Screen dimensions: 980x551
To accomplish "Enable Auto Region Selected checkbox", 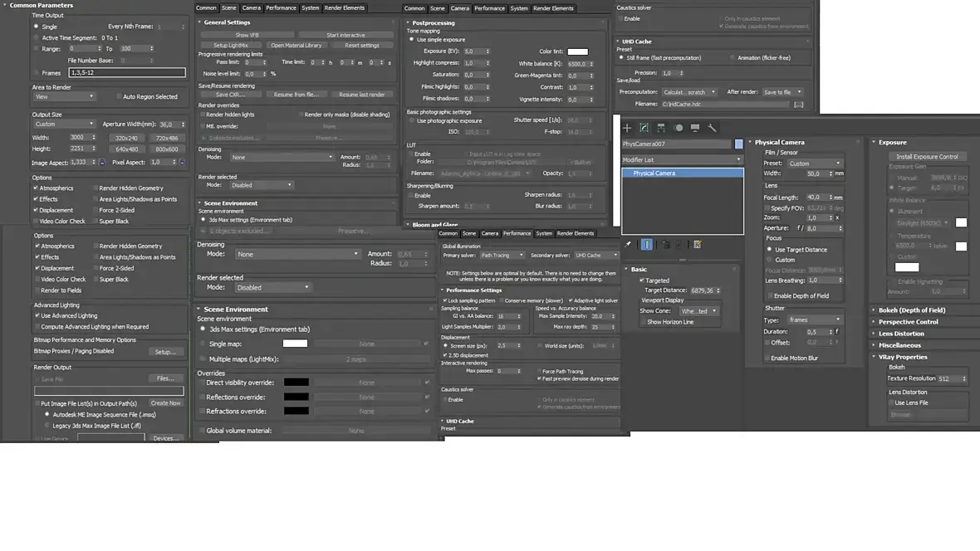I will coord(119,97).
